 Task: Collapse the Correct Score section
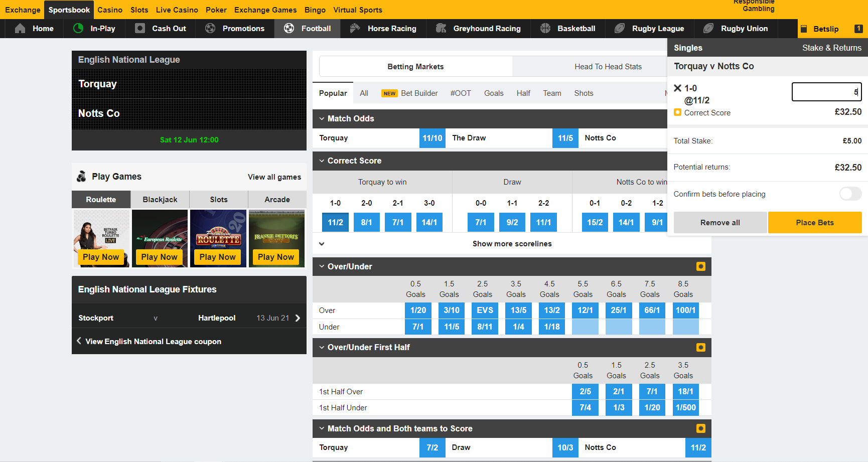(322, 161)
